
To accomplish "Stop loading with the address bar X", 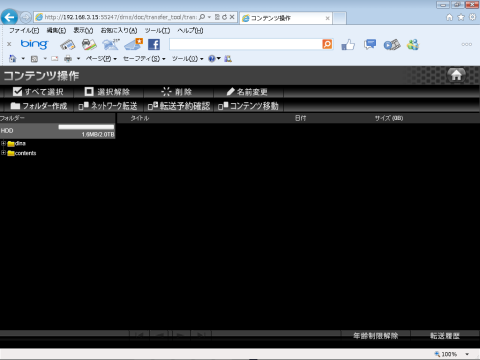I will pos(232,17).
